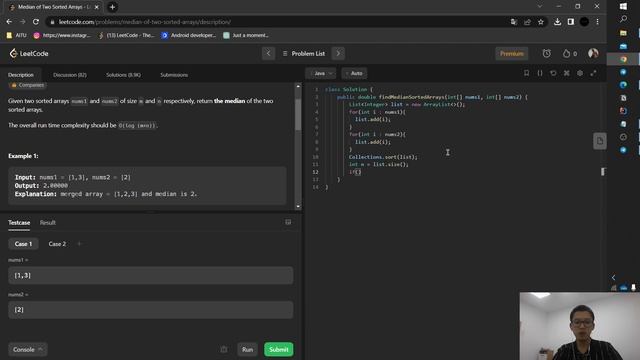The height and width of the screenshot is (360, 640).
Task: Click the icon left of the Run button
Action: [224, 349]
